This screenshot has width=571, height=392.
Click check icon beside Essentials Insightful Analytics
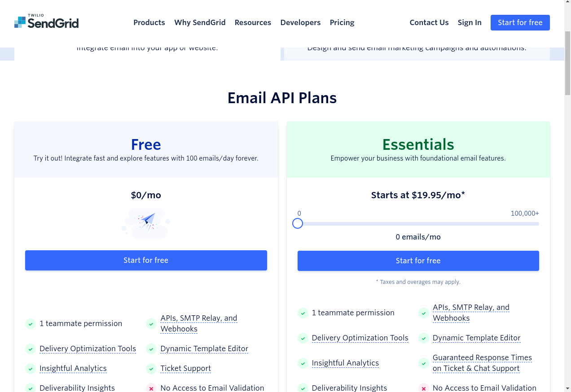pyautogui.click(x=303, y=363)
